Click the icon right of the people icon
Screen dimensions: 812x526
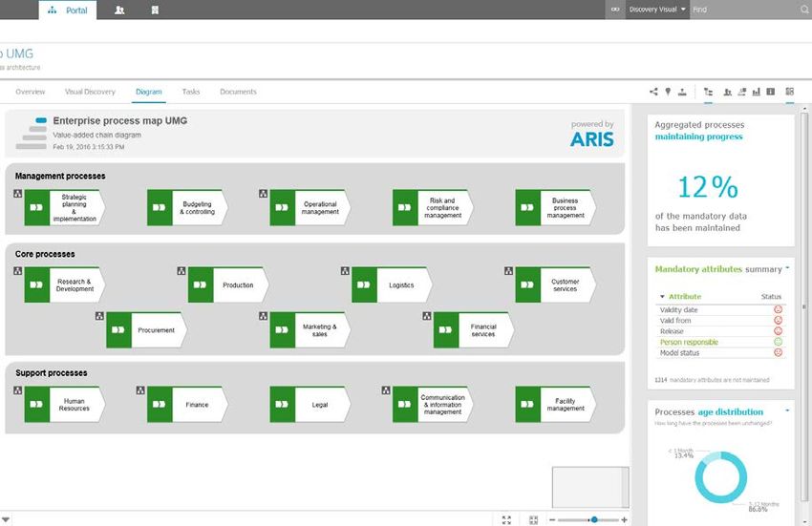pos(741,92)
